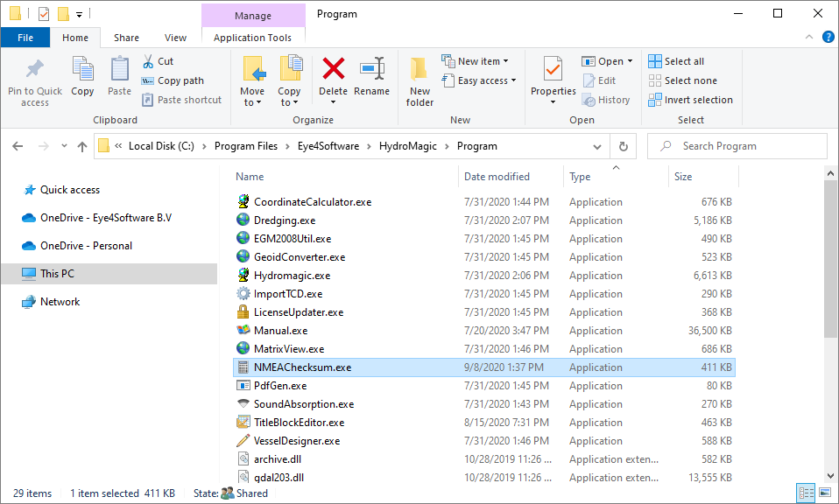
Task: Expand the Delete options arrow
Action: click(333, 102)
